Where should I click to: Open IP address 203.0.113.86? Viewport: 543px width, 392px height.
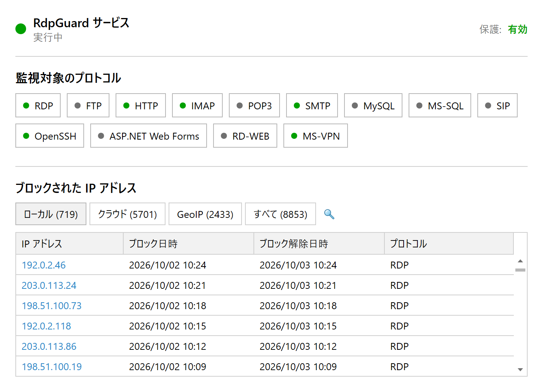coord(49,346)
